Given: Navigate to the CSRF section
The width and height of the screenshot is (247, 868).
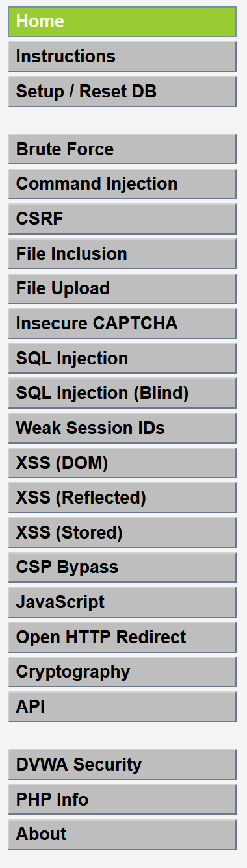Looking at the screenshot, I should click(x=122, y=219).
